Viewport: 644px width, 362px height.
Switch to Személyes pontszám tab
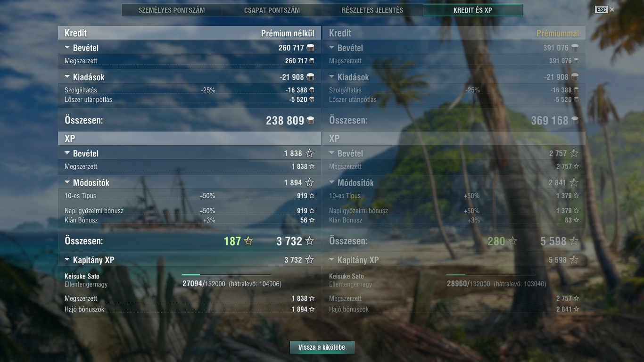[172, 10]
